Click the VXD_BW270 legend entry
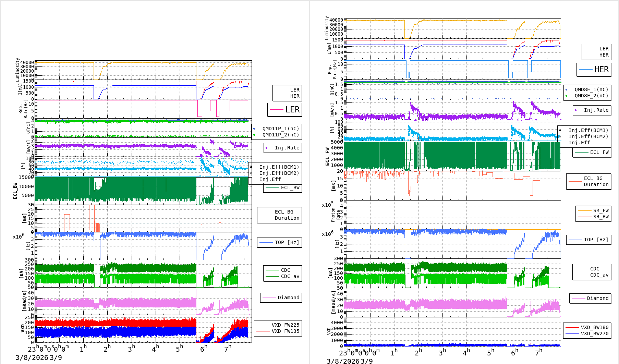 [594, 333]
